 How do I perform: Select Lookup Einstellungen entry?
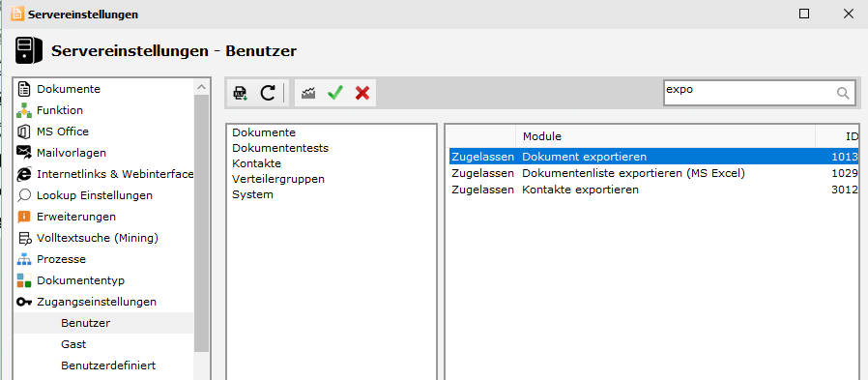point(95,195)
